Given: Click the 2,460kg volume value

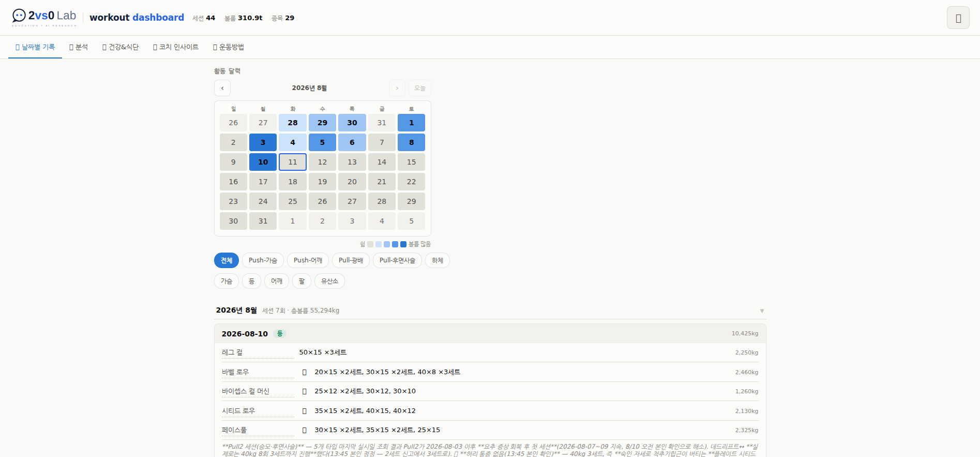Looking at the screenshot, I should point(747,372).
